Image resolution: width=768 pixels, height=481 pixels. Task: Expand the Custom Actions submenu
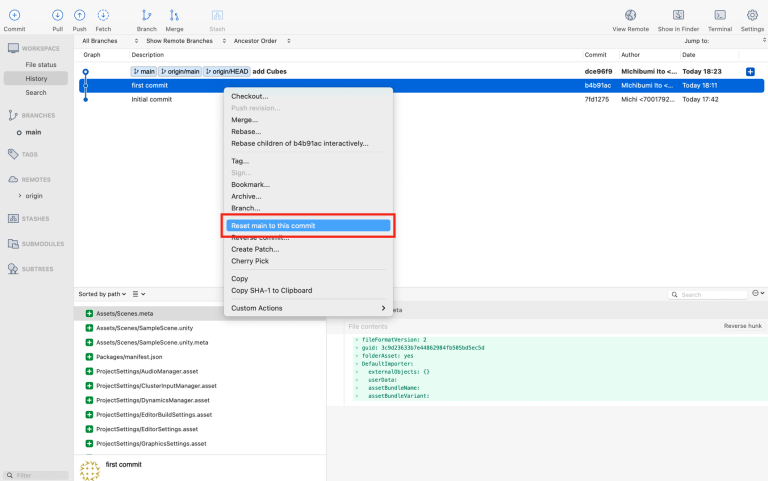coord(308,308)
